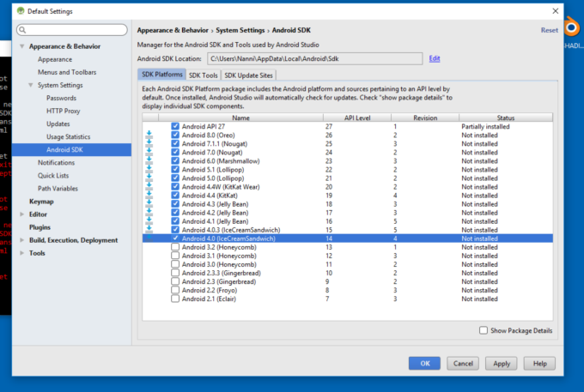Screen dimensions: 584x392
Task: Uncheck Android 6.0 (Marshmallow) checkbox
Action: click(x=175, y=160)
